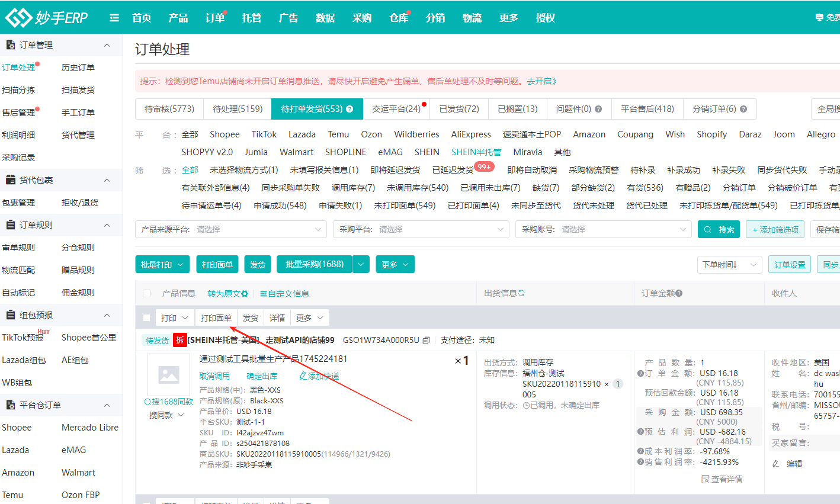Tick the order row checkbox beside 打印

[147, 318]
